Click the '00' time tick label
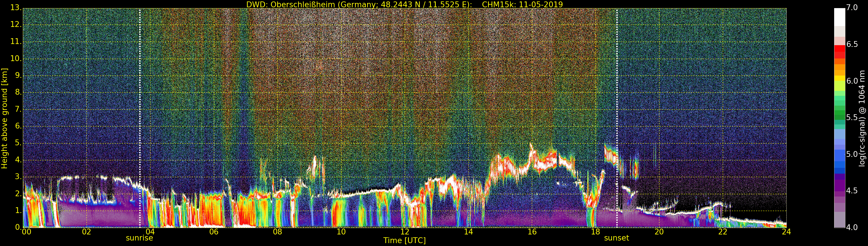Viewport: 868px width, 246px height. click(26, 232)
